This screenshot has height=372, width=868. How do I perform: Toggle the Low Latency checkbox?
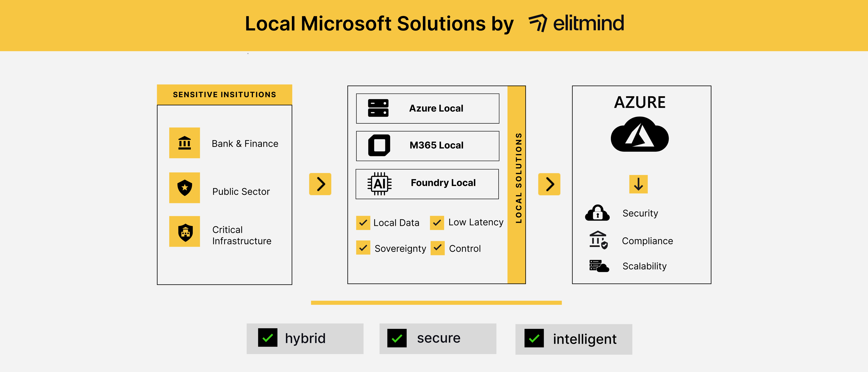click(437, 223)
